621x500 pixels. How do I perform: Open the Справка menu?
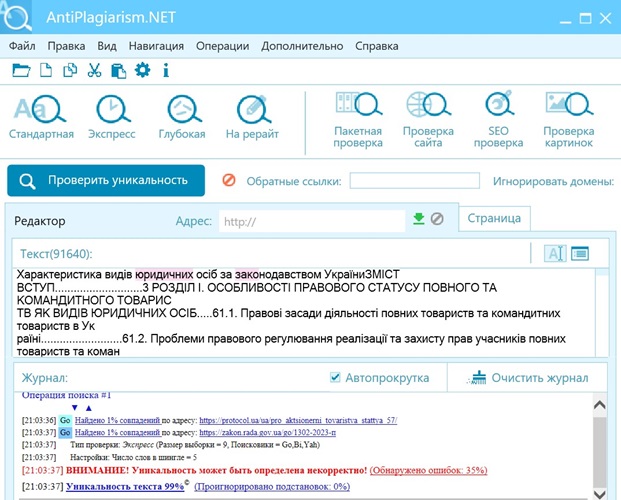tap(377, 46)
